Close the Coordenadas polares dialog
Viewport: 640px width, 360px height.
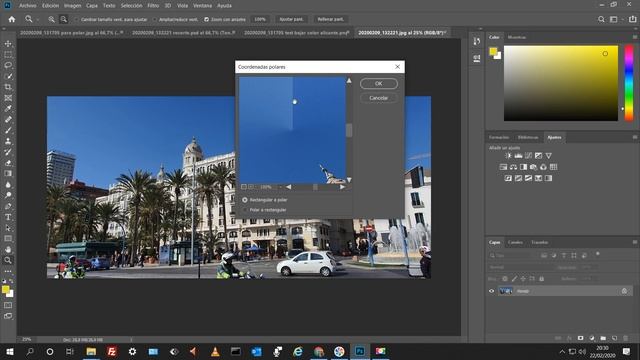[x=398, y=67]
